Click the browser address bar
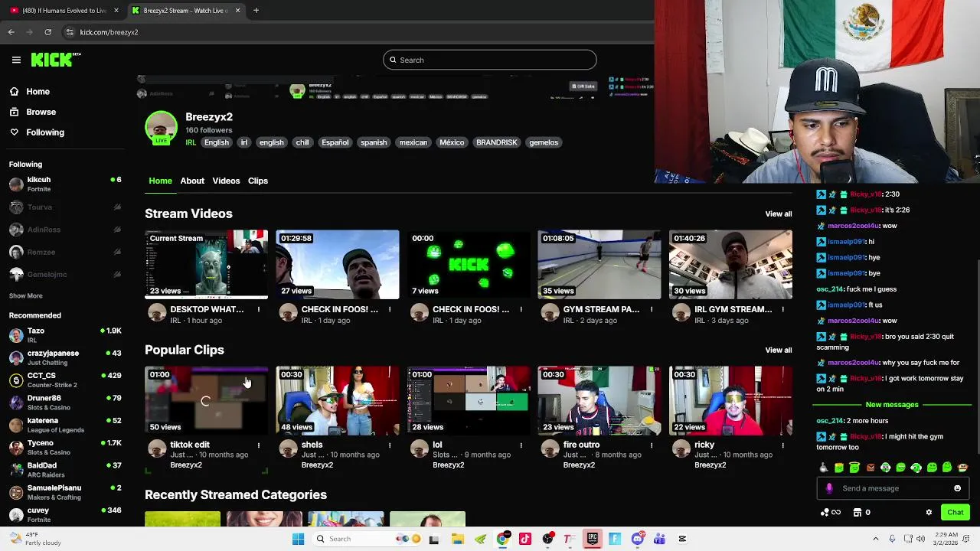This screenshot has height=551, width=980. pos(352,32)
